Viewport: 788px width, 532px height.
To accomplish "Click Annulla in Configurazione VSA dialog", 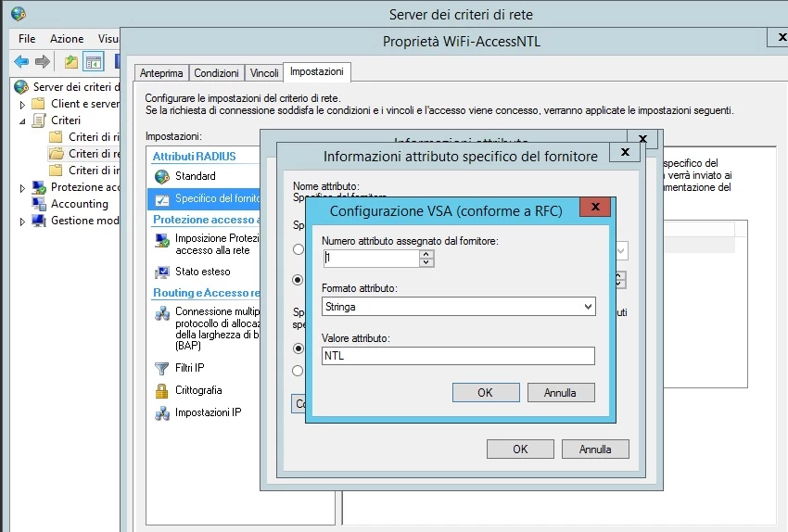I will (561, 393).
